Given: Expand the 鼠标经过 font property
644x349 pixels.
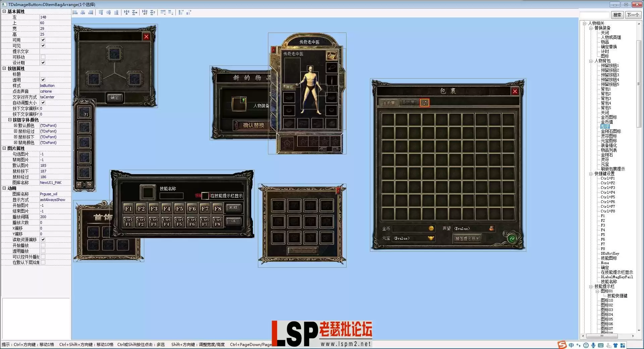Looking at the screenshot, I should tap(15, 131).
